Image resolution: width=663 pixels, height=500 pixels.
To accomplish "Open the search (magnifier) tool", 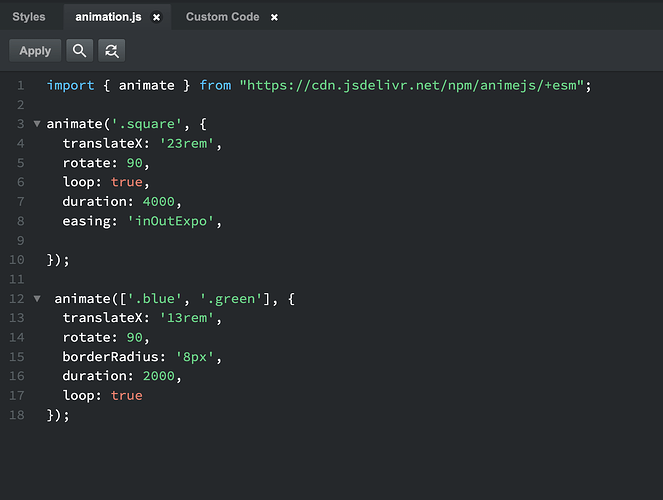I will tap(79, 51).
